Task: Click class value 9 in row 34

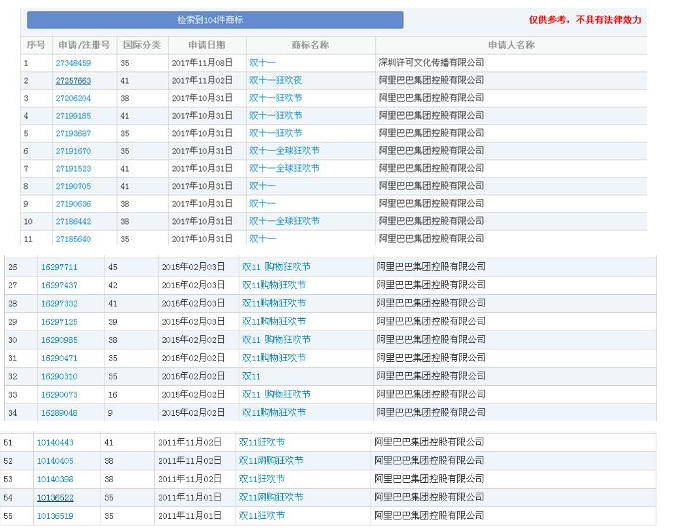Action: [x=110, y=413]
